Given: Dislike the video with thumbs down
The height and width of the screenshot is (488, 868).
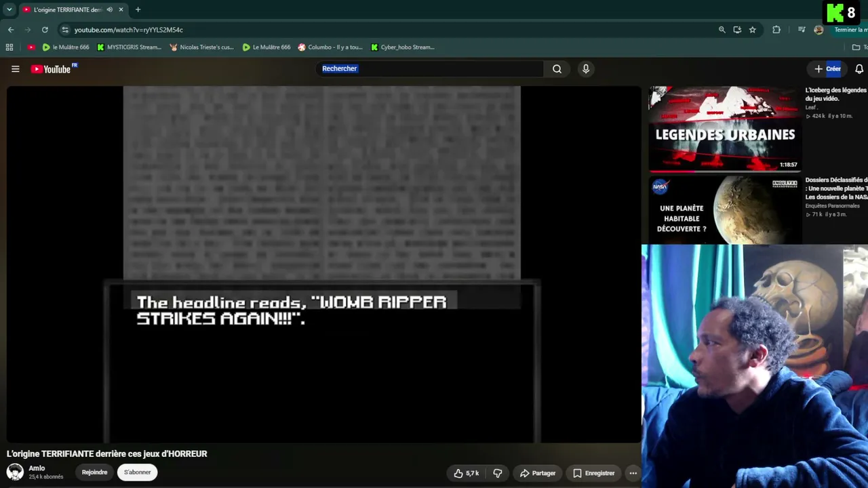Looking at the screenshot, I should (497, 473).
